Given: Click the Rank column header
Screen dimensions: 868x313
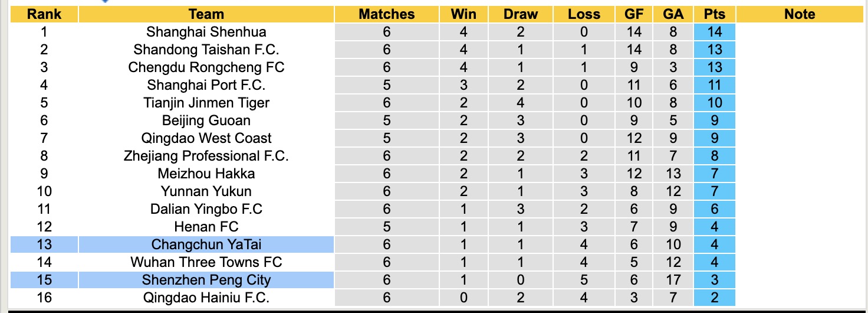Looking at the screenshot, I should click(44, 14).
